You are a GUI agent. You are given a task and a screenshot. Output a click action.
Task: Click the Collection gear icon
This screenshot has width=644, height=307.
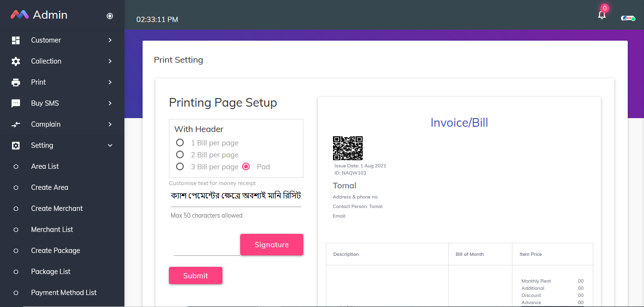tap(16, 61)
